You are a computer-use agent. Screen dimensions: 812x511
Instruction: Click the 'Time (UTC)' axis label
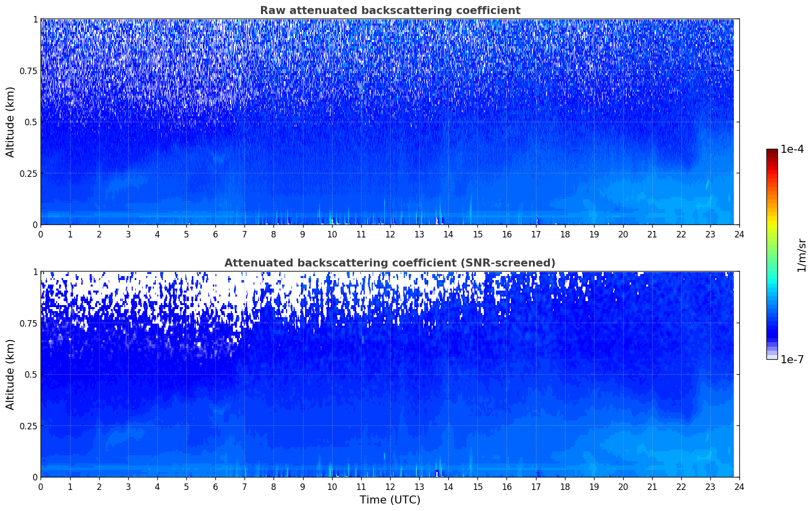coord(390,500)
